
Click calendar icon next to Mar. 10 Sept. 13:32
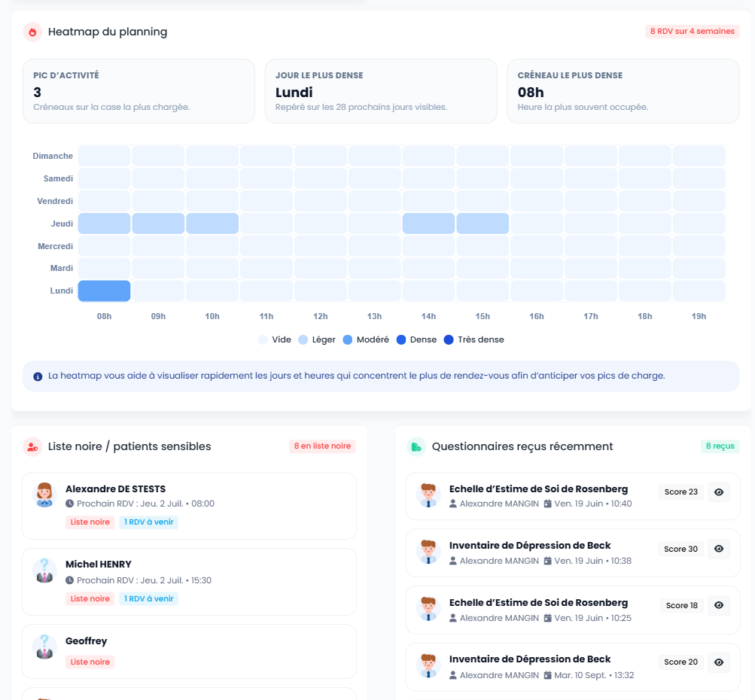coord(547,675)
